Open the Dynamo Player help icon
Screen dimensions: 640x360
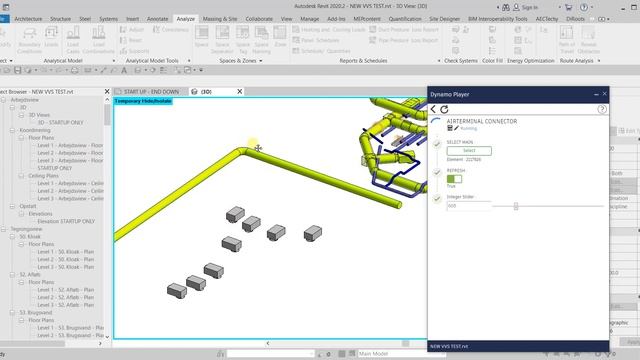click(602, 109)
